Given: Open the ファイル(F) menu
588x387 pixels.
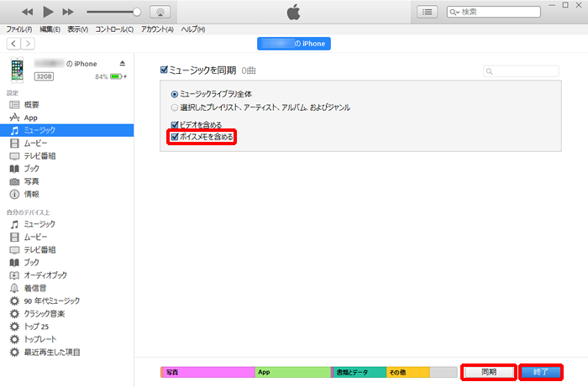Looking at the screenshot, I should tap(18, 29).
